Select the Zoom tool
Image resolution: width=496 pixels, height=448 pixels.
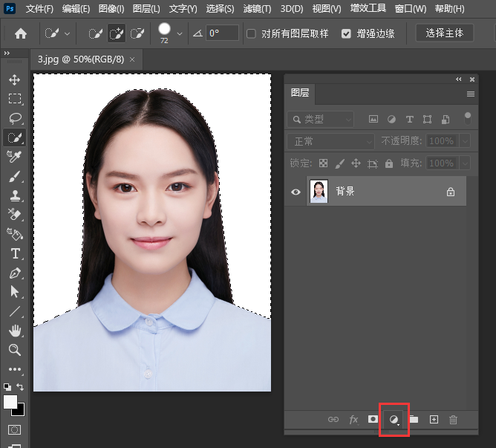point(14,350)
